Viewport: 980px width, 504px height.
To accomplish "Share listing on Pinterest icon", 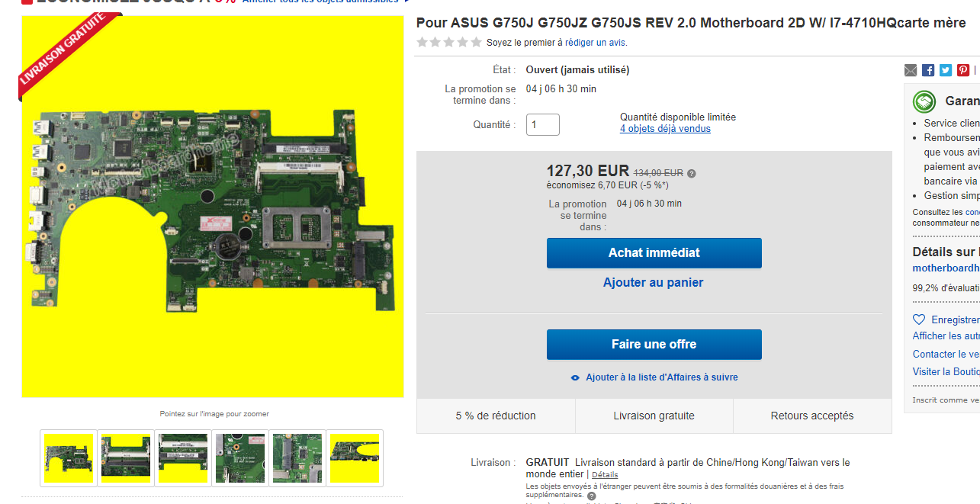I will (x=963, y=70).
